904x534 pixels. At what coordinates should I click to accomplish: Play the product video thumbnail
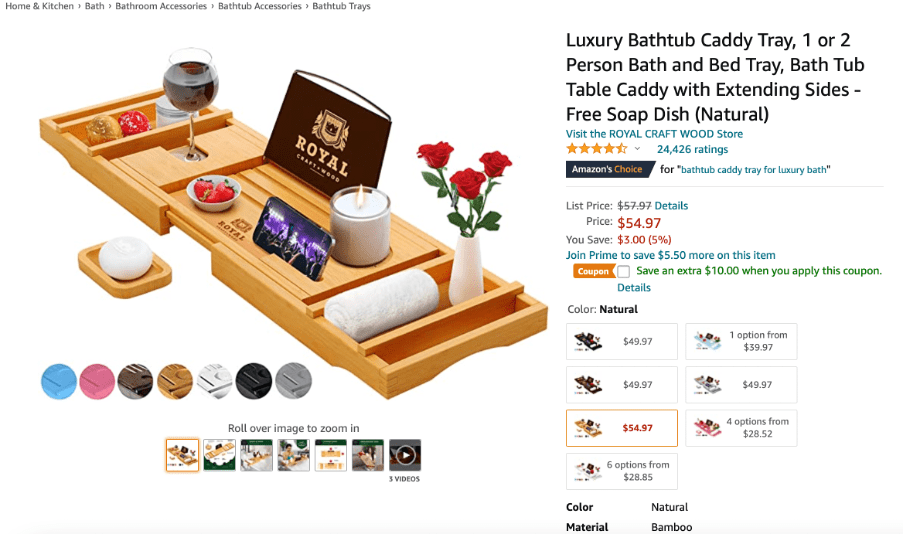(405, 455)
